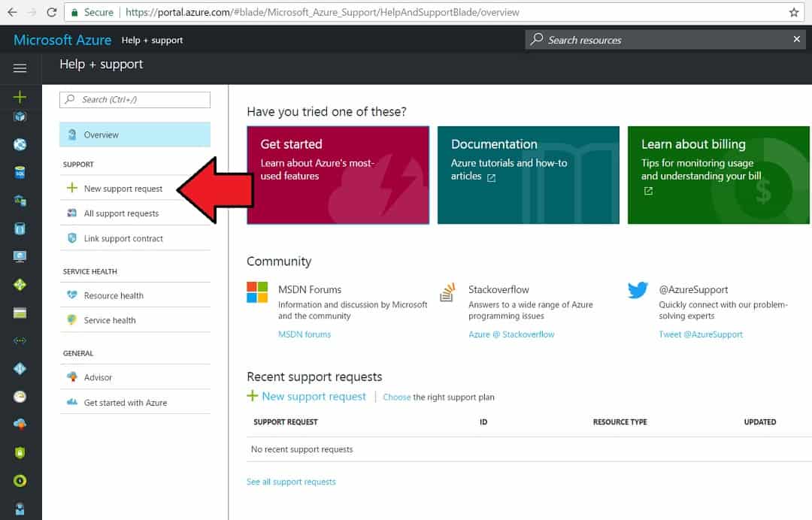Click the sidebar icon just below SQL databases
Screen dimensions: 812x520
click(20, 200)
